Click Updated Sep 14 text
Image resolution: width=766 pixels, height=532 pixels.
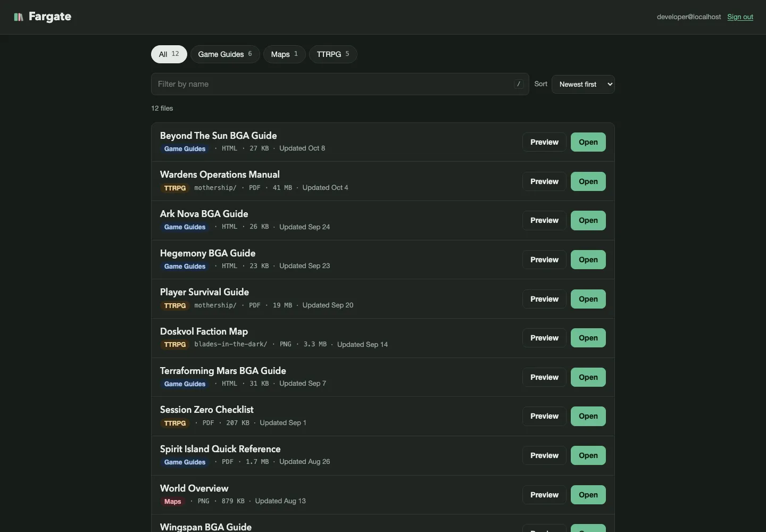pyautogui.click(x=362, y=344)
